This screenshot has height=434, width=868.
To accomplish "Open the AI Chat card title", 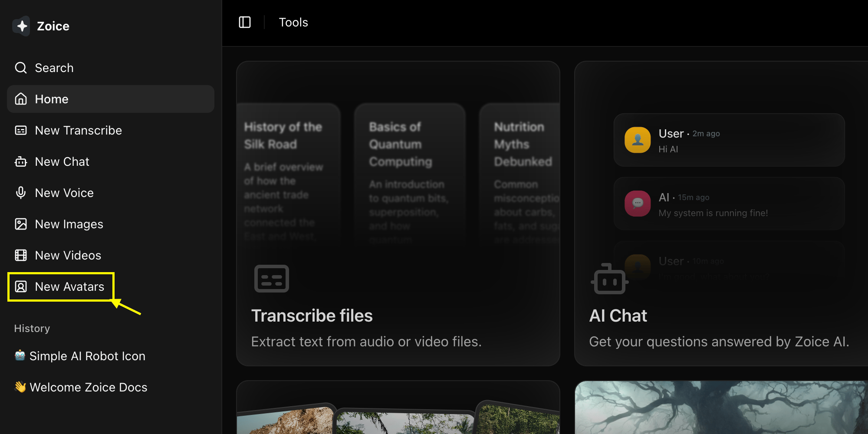I will pos(618,316).
